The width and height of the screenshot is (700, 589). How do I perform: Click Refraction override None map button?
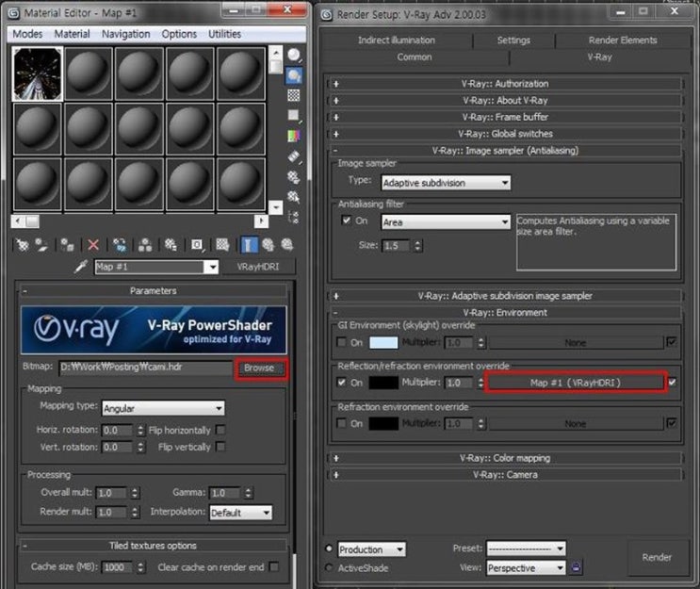pyautogui.click(x=576, y=423)
